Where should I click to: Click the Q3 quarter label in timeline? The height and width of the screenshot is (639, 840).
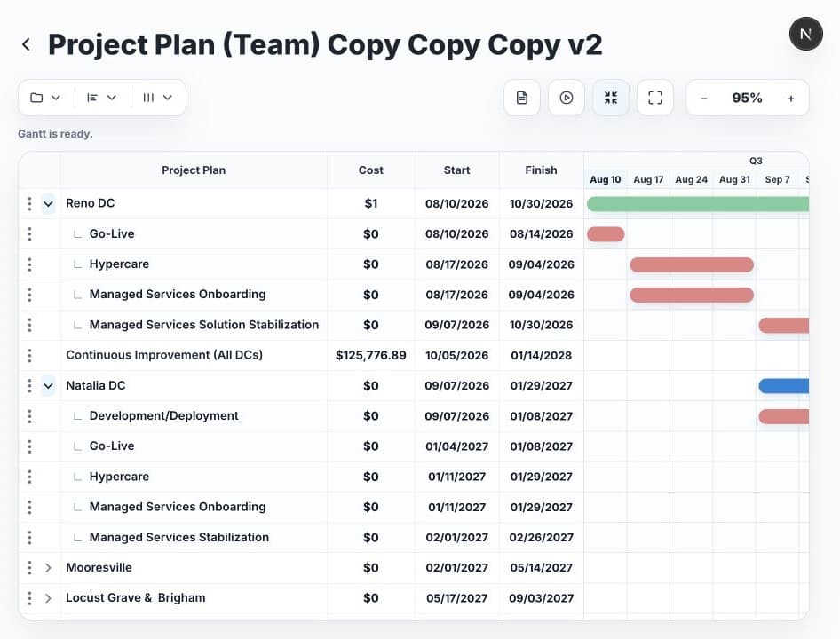coord(756,161)
